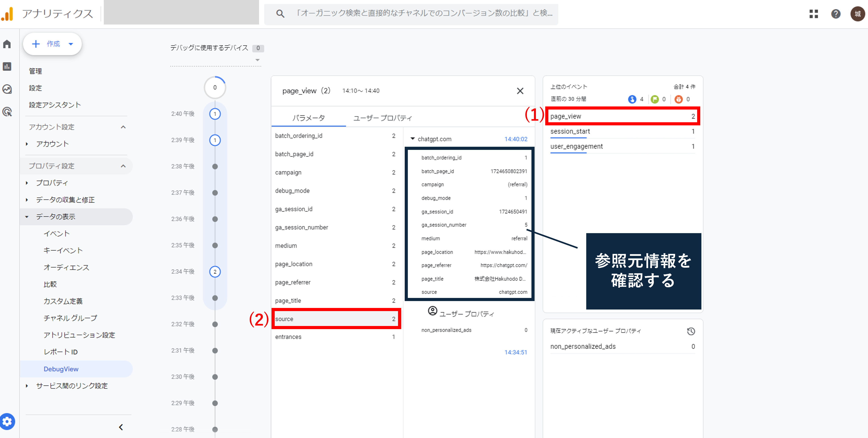The image size is (868, 438).
Task: Close the page_view detail panel
Action: [x=520, y=91]
